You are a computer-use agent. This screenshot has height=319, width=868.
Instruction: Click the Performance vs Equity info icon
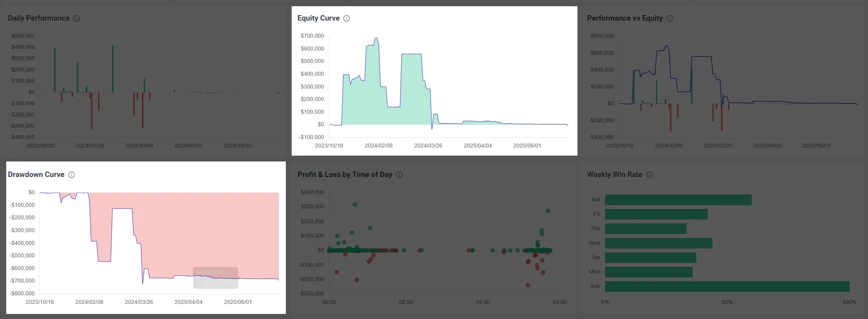point(670,18)
